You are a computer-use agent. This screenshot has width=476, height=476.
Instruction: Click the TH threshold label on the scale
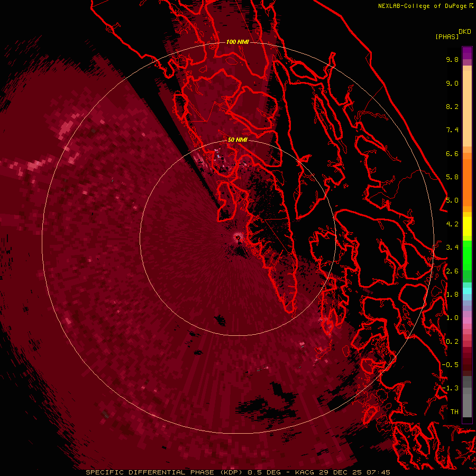[454, 412]
